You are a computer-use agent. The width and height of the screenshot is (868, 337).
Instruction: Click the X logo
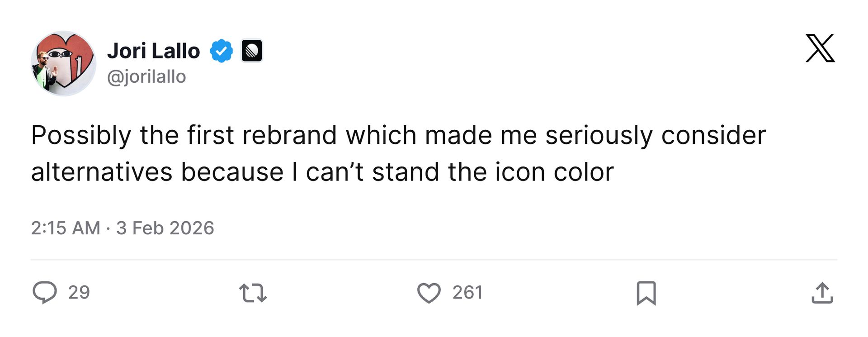point(820,48)
